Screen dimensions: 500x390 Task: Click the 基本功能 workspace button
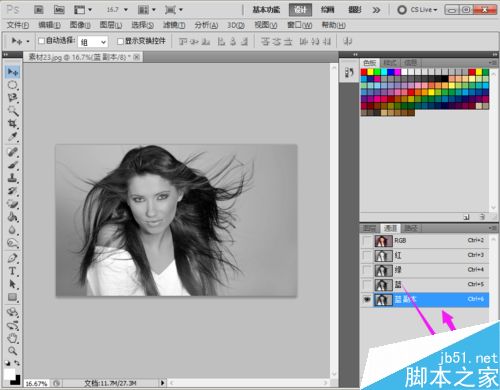[266, 10]
